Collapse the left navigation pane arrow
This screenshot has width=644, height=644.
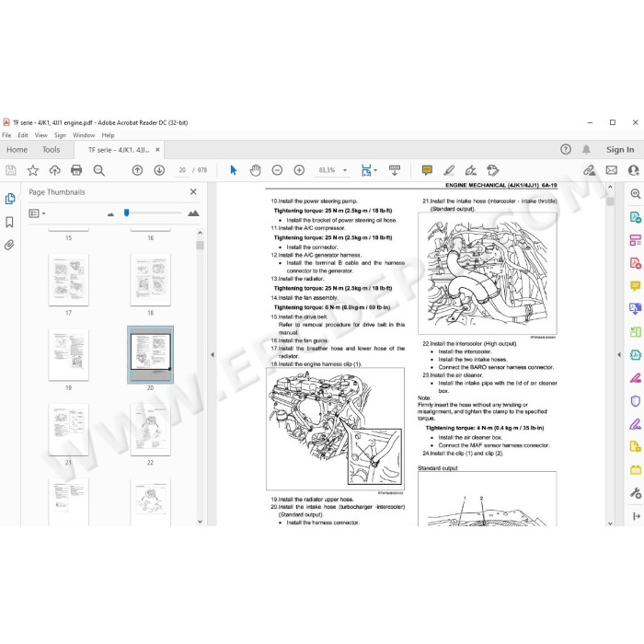tap(213, 354)
